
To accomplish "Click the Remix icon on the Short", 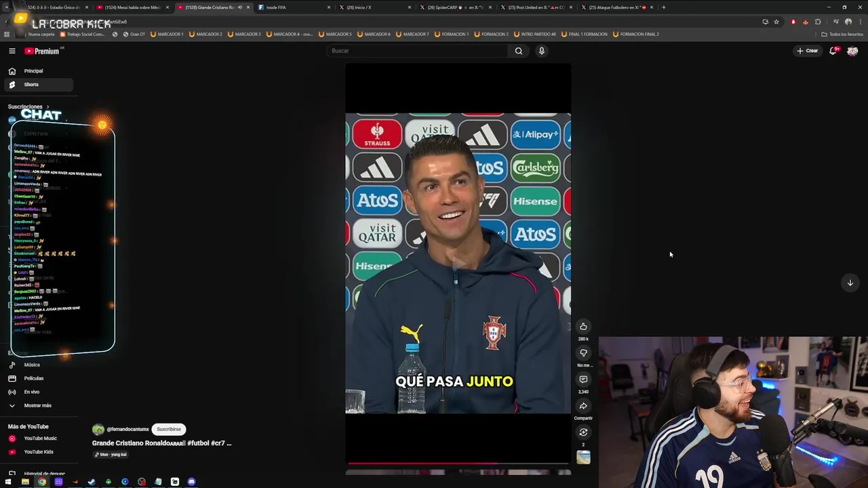I will click(583, 432).
